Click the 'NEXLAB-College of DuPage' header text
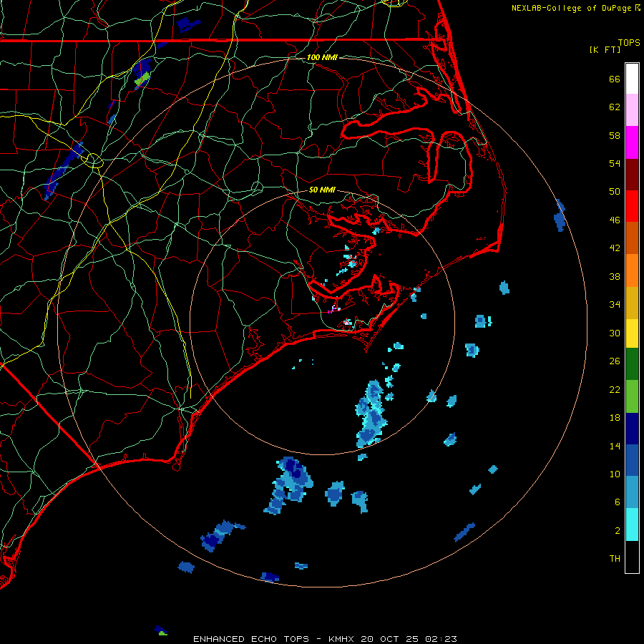The height and width of the screenshot is (644, 644). [x=572, y=8]
